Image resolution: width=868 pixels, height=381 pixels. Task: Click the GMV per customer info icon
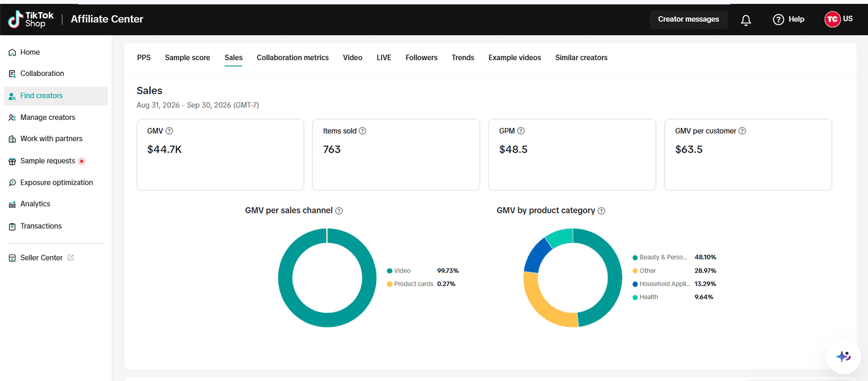(742, 131)
